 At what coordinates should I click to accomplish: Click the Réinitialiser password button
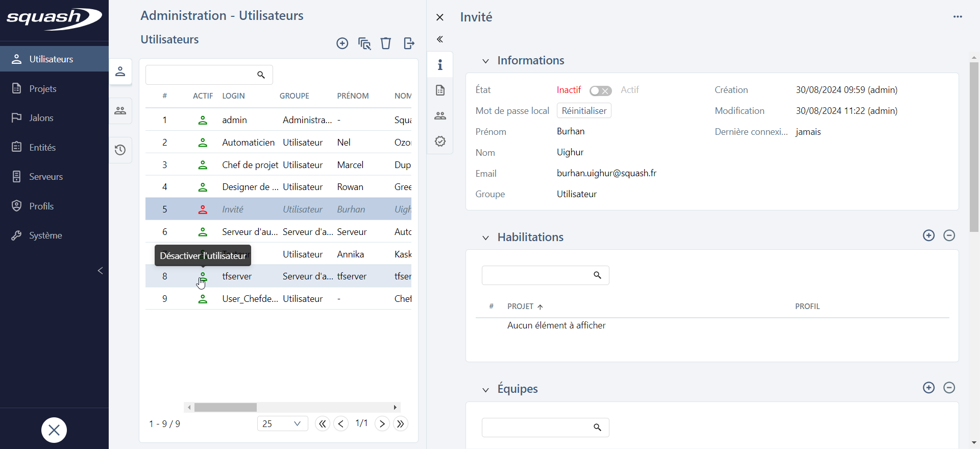584,111
